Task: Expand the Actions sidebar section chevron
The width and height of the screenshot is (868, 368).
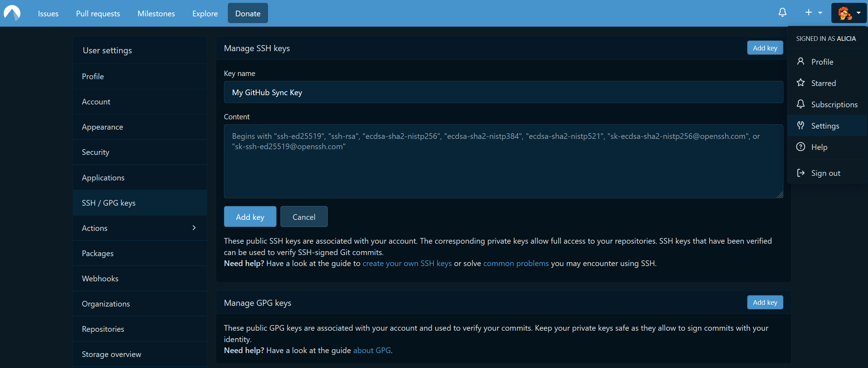Action: 194,228
